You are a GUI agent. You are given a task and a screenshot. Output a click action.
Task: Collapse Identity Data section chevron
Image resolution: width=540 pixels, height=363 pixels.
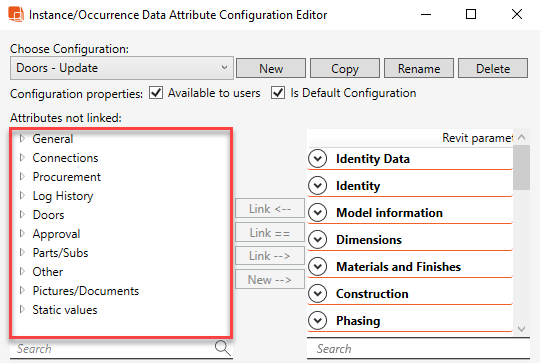point(318,159)
